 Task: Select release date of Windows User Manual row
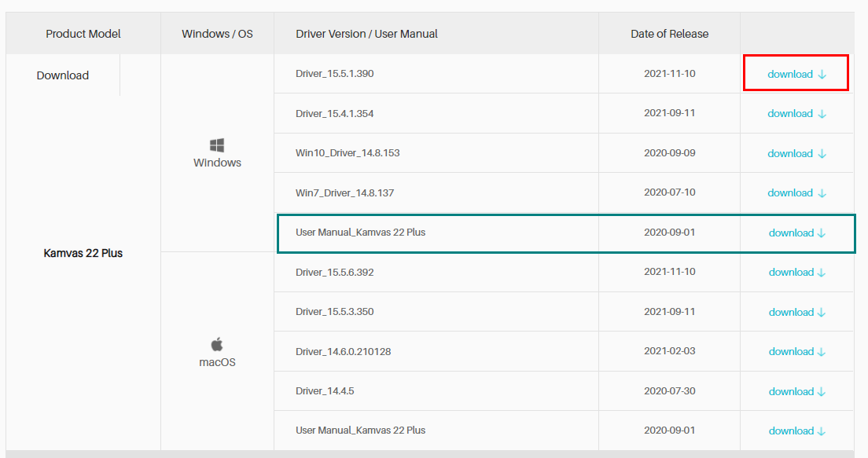tap(669, 233)
